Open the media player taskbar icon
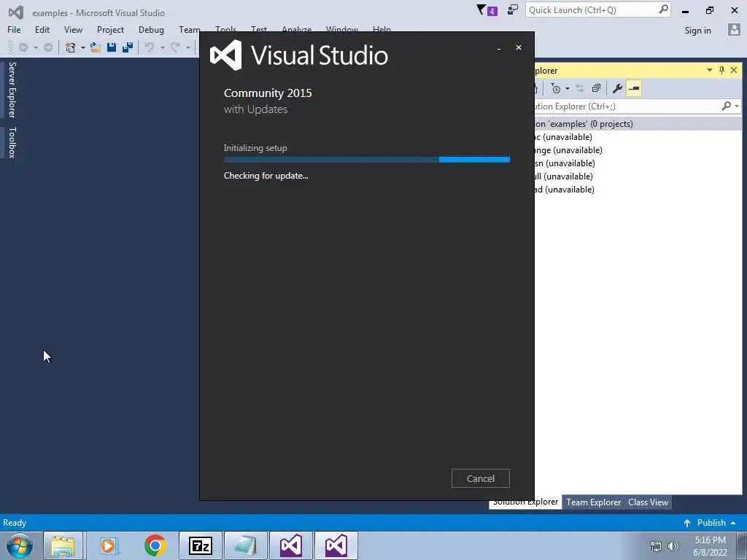 click(x=109, y=545)
